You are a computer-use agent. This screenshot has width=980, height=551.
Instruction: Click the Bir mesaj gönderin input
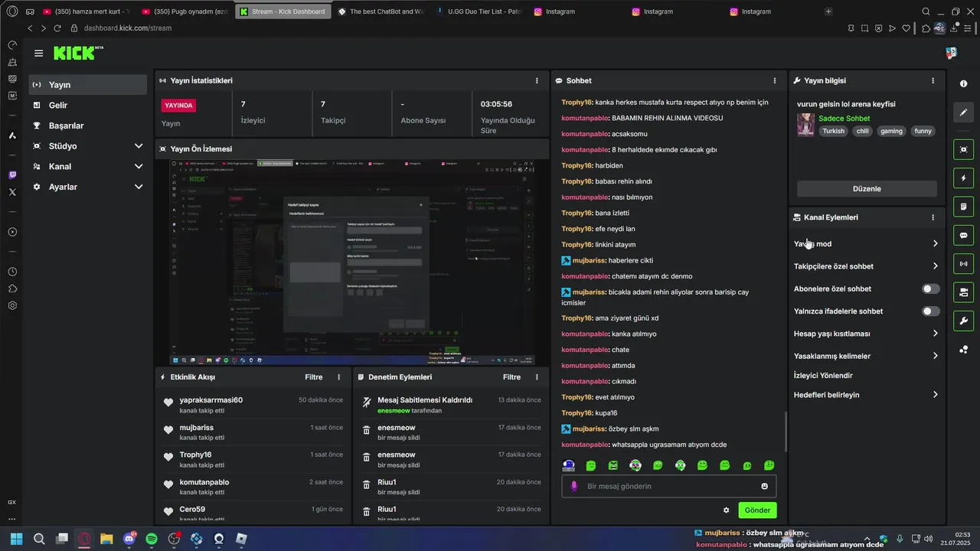pyautogui.click(x=669, y=486)
